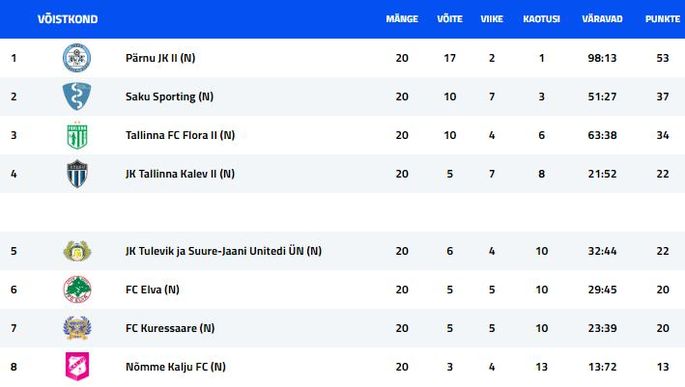Select the FC Kuressaare wreath crest
The height and width of the screenshot is (387, 685).
coord(77,328)
